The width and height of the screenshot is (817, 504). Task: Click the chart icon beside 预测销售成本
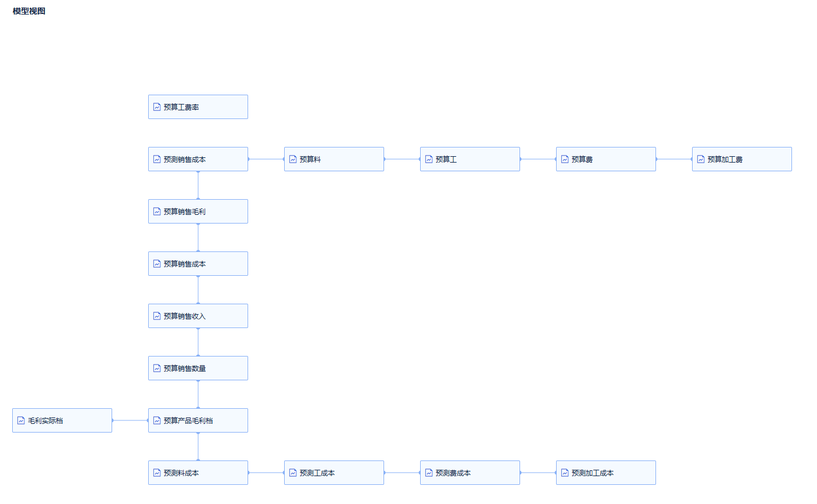pyautogui.click(x=157, y=159)
